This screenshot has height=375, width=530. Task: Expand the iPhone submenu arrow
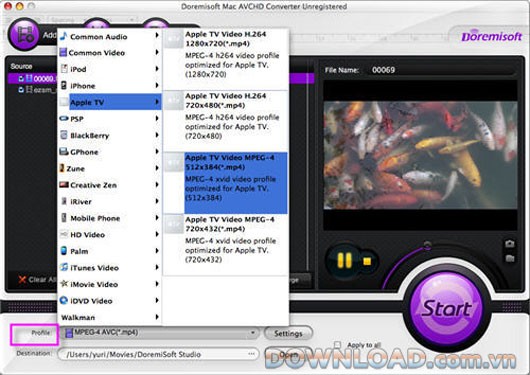point(157,85)
